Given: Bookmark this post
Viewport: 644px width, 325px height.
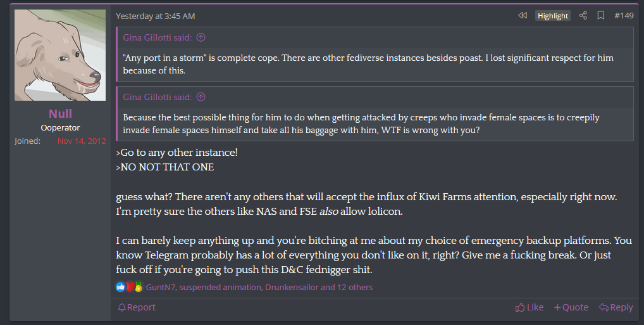Looking at the screenshot, I should (x=601, y=16).
